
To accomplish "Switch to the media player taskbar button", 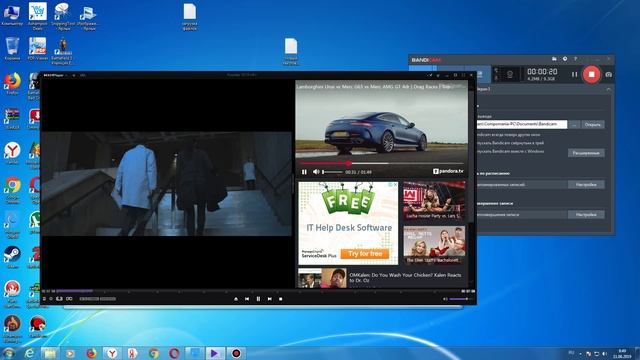I will (215, 353).
